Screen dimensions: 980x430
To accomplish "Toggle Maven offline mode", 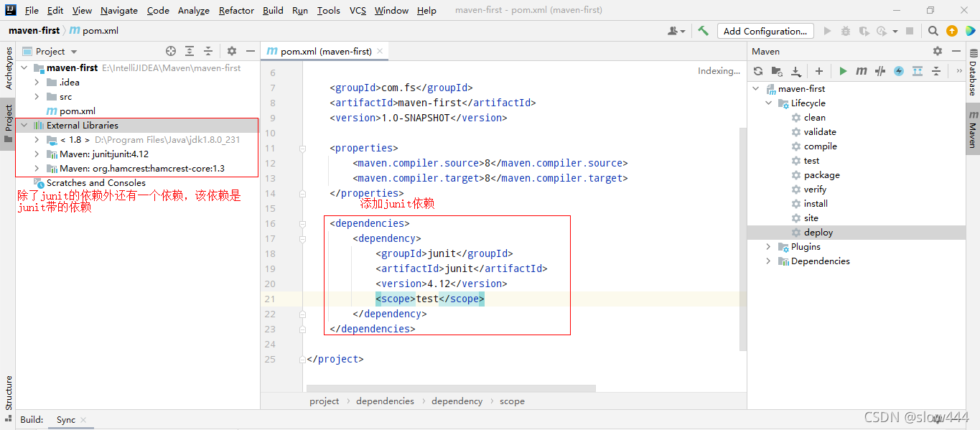I will point(880,71).
